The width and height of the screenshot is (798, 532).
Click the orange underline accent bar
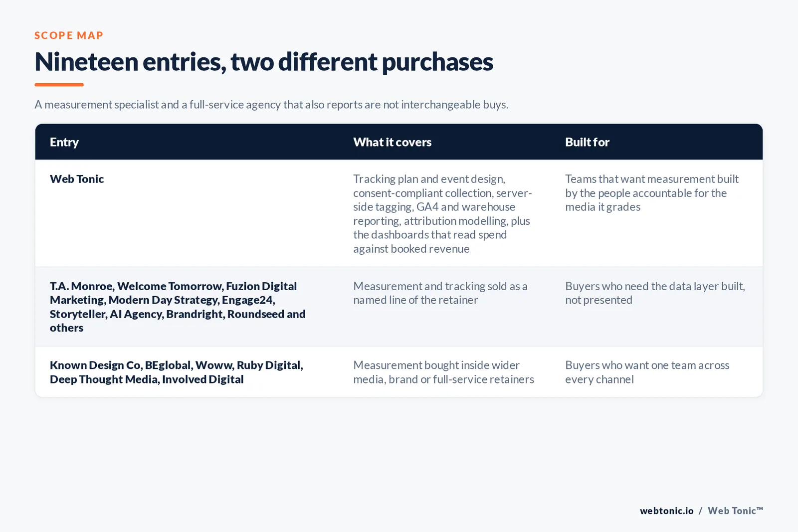(x=59, y=85)
